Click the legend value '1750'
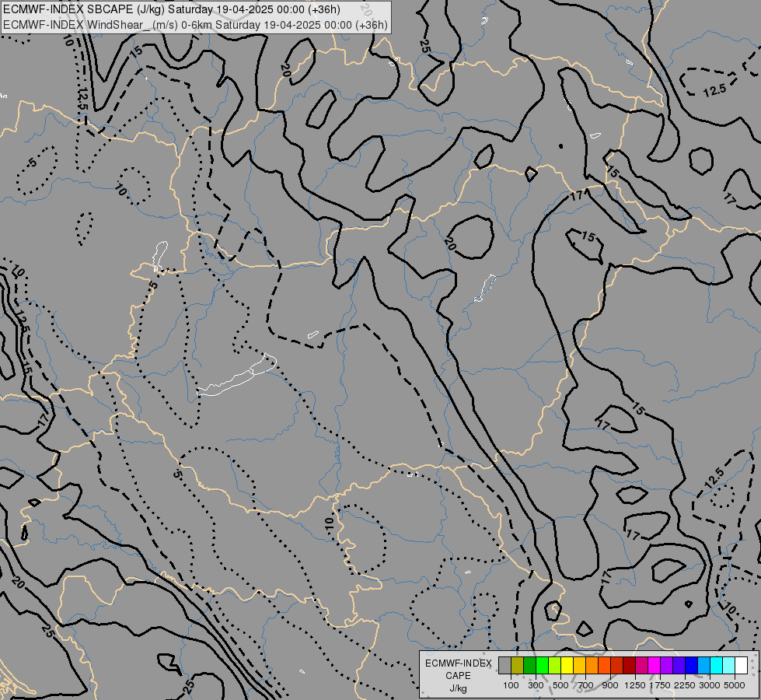The height and width of the screenshot is (700, 761). point(660,685)
